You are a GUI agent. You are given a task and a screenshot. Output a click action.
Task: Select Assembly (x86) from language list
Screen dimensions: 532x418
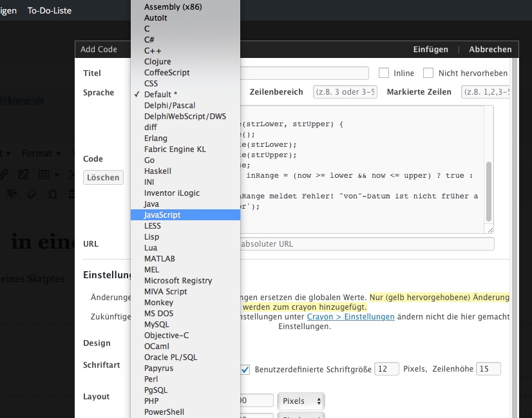[x=185, y=7]
